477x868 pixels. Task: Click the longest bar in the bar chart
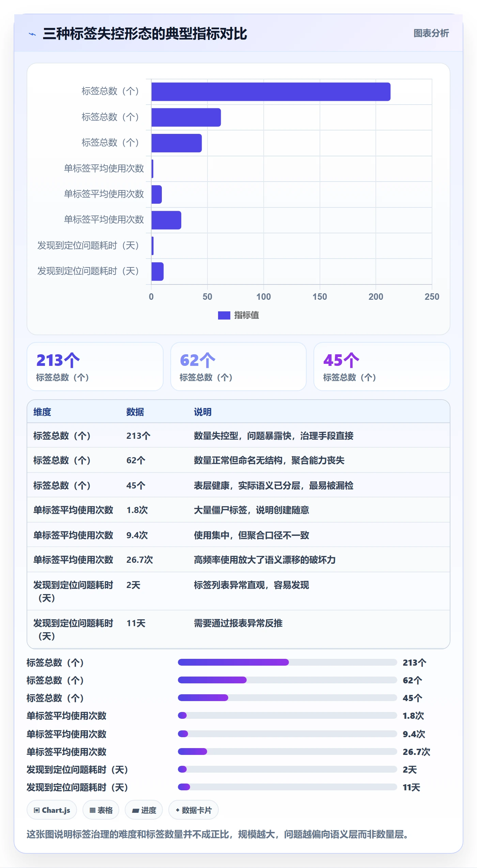tap(271, 92)
